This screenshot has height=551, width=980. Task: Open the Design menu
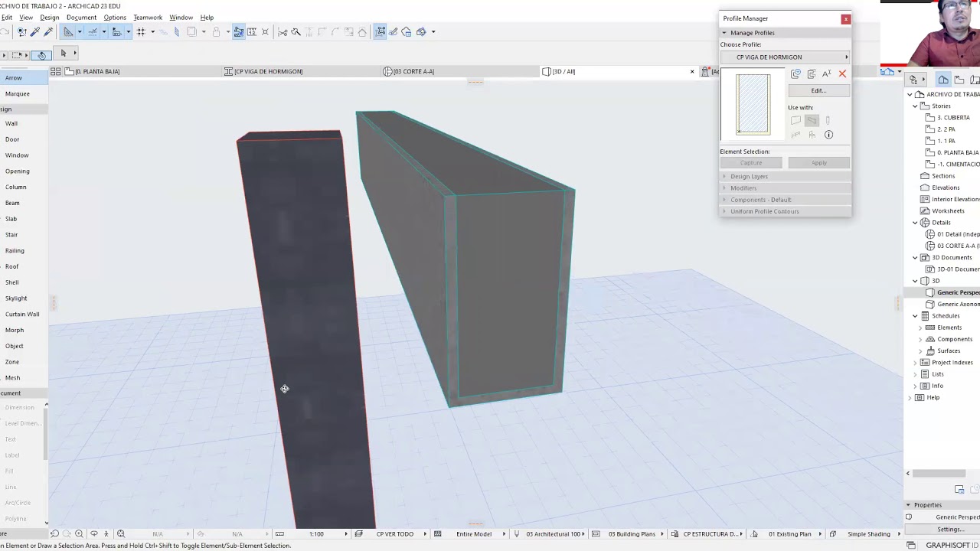pyautogui.click(x=49, y=17)
